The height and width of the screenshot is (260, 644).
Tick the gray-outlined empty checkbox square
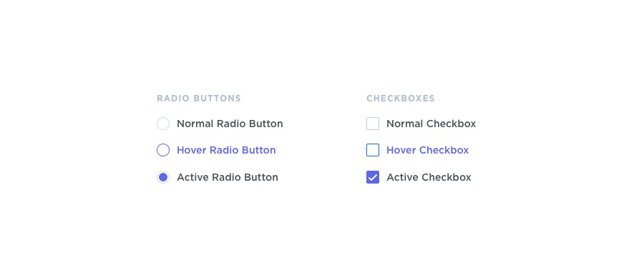pyautogui.click(x=373, y=124)
